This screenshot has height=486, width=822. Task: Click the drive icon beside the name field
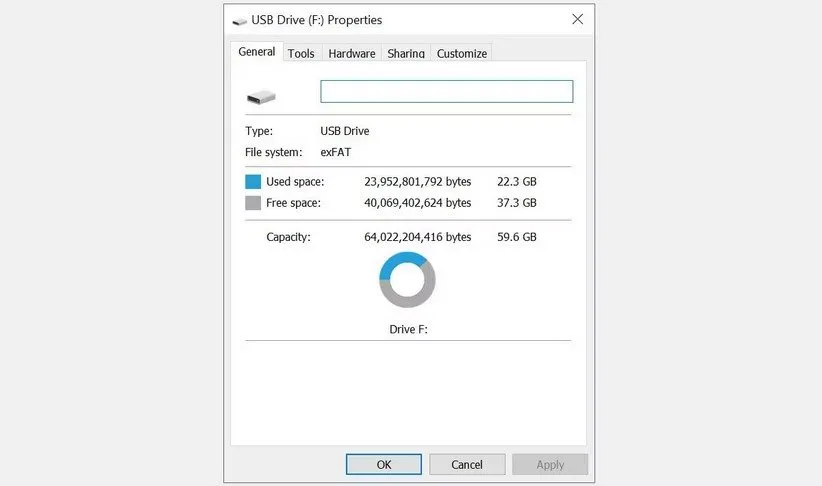coord(261,97)
